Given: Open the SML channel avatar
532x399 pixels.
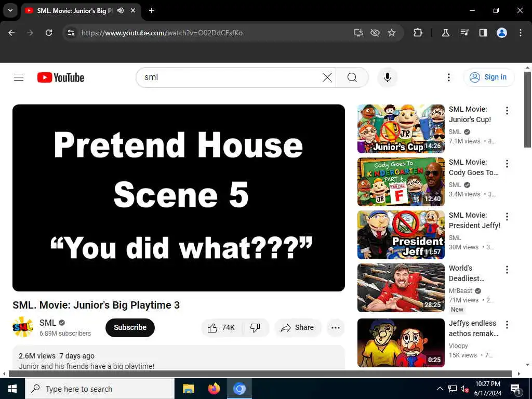Looking at the screenshot, I should point(23,327).
